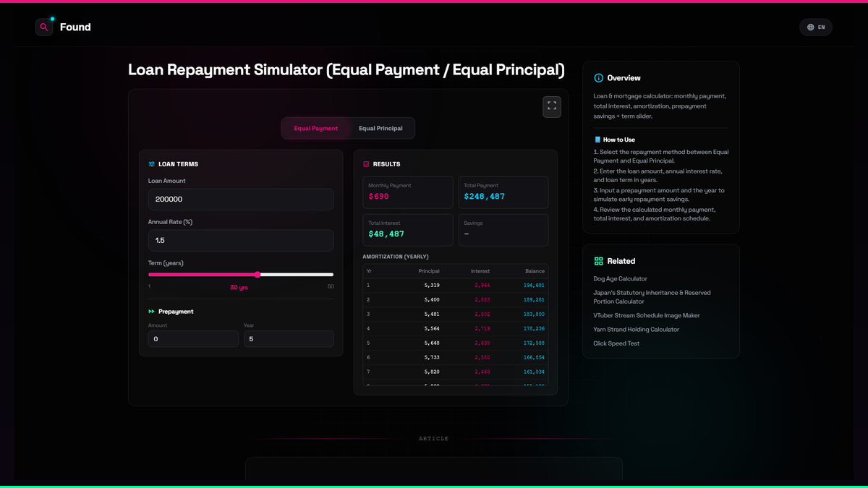Click interest value 2,802 in year 3

(x=482, y=314)
